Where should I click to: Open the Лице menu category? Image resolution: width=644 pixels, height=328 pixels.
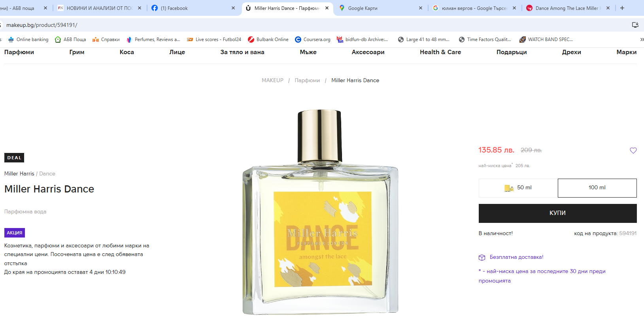click(x=177, y=52)
